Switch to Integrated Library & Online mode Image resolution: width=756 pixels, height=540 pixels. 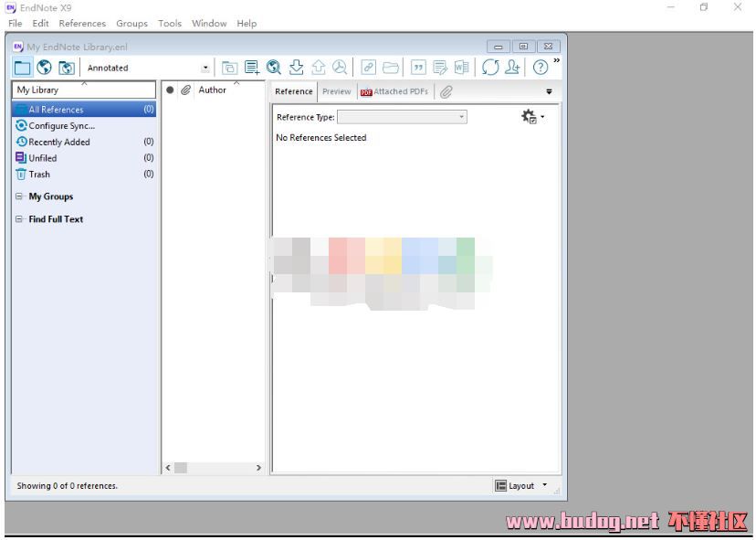[67, 68]
